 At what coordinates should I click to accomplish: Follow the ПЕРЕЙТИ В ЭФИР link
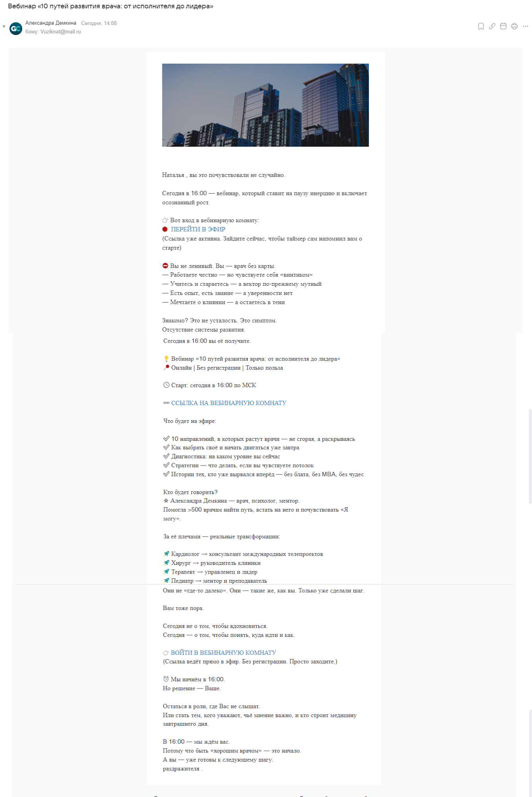(x=198, y=229)
